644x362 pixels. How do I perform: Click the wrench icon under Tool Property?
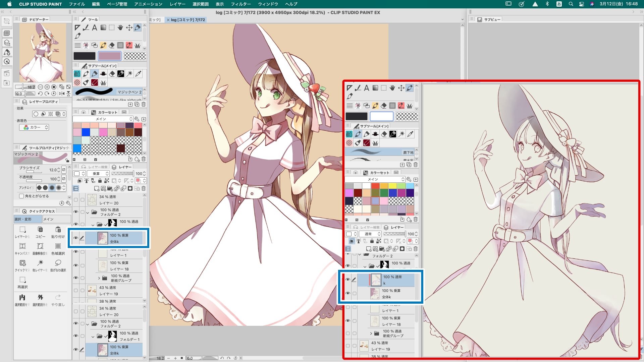(x=68, y=203)
